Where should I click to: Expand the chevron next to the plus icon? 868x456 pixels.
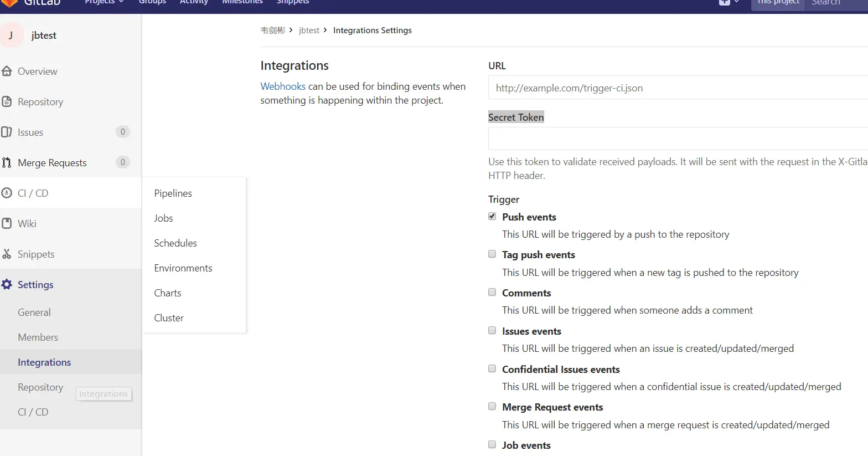736,2
